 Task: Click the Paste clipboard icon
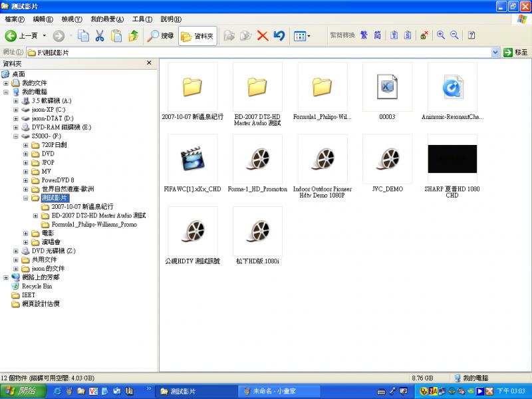(116, 36)
